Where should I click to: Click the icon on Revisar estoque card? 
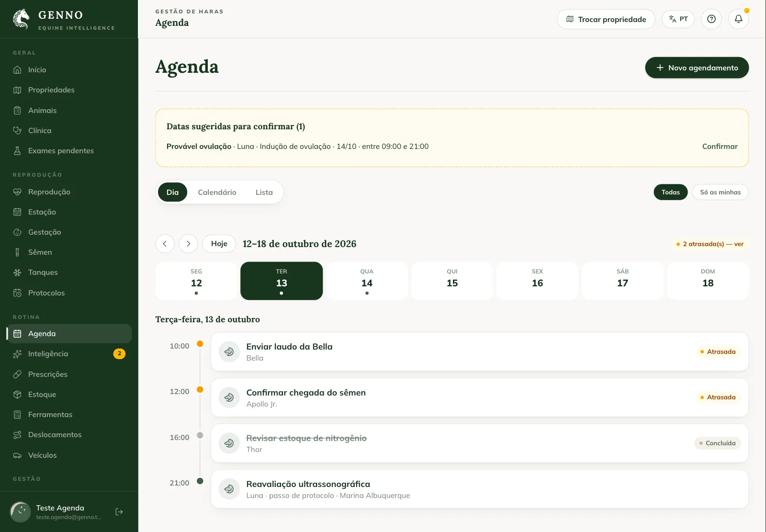pos(229,443)
